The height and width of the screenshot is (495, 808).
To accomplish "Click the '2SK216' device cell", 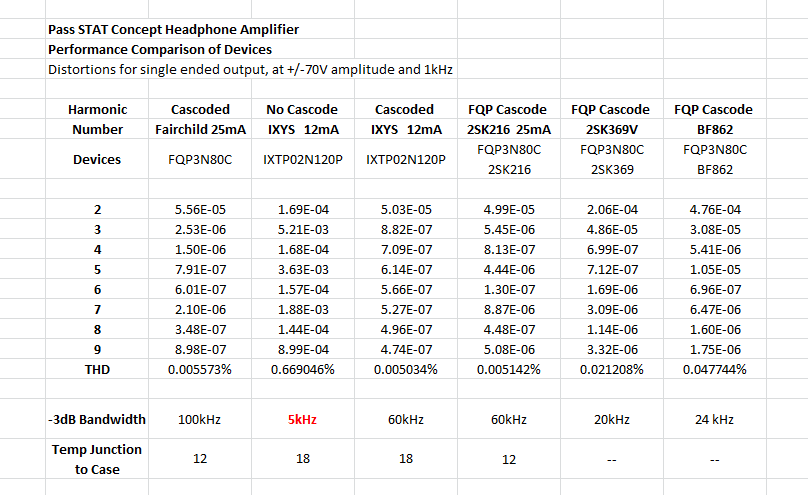I will [509, 169].
